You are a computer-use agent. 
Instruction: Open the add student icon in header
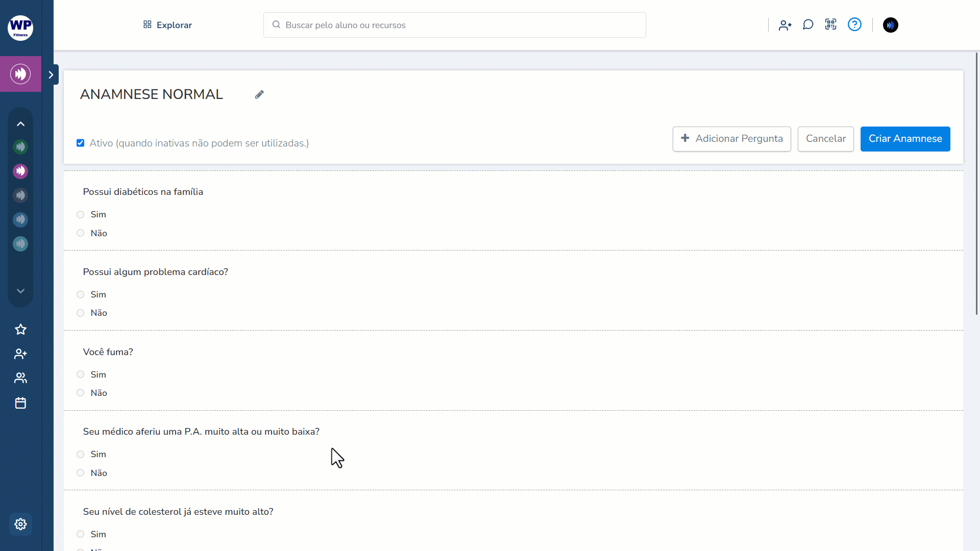pos(785,25)
